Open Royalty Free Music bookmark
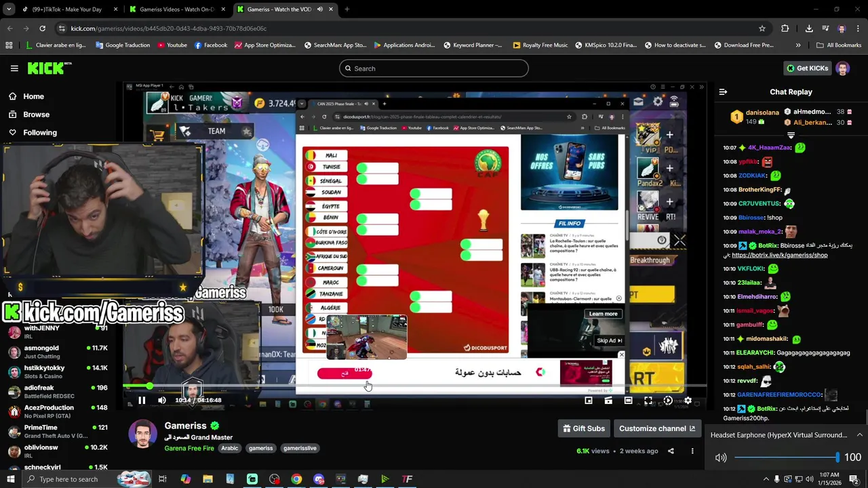Screen dimensions: 868x488 [x=540, y=45]
